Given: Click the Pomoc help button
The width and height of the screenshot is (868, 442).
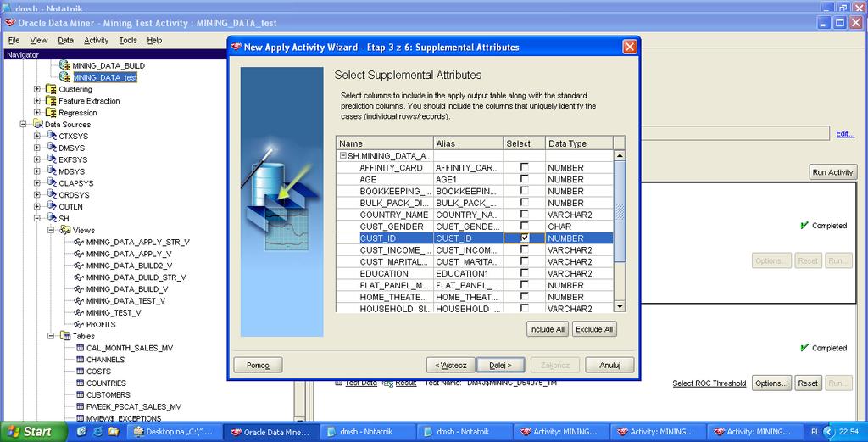Looking at the screenshot, I should point(258,365).
